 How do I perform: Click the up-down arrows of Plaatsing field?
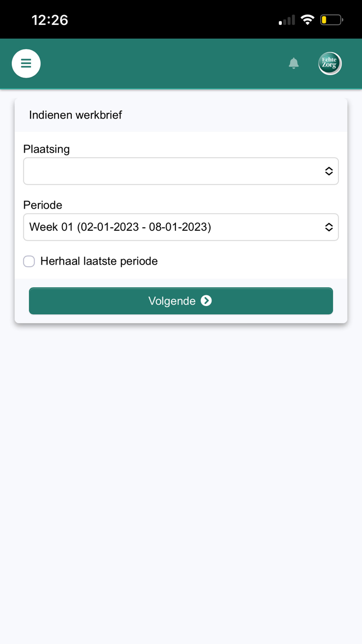coord(329,171)
